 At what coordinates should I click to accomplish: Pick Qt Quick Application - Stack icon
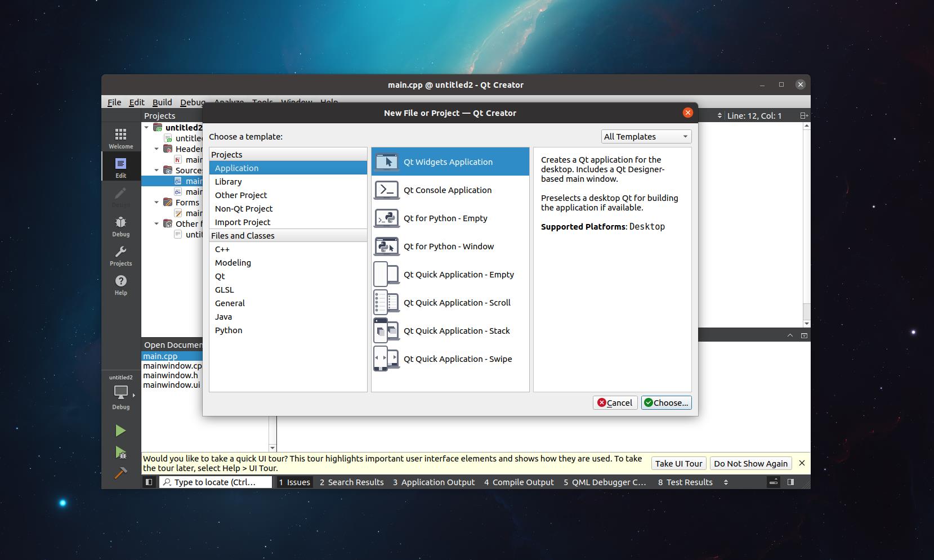point(386,330)
